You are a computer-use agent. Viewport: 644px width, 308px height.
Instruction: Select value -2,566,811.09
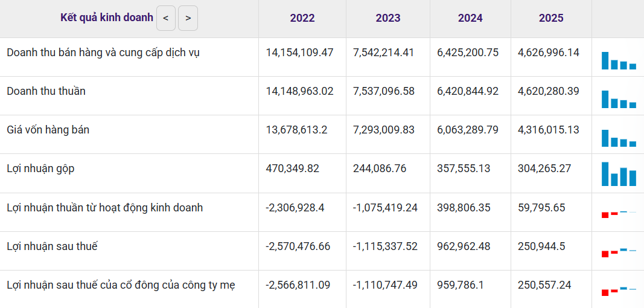pos(298,286)
